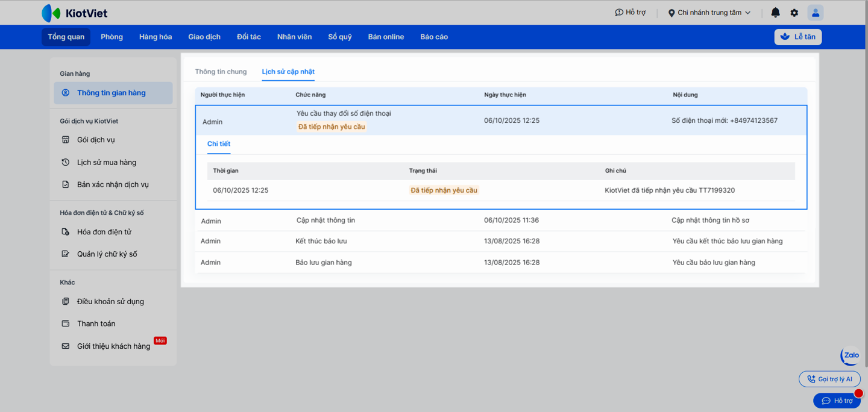This screenshot has height=412, width=868.
Task: Click the user profile avatar icon
Action: point(815,13)
